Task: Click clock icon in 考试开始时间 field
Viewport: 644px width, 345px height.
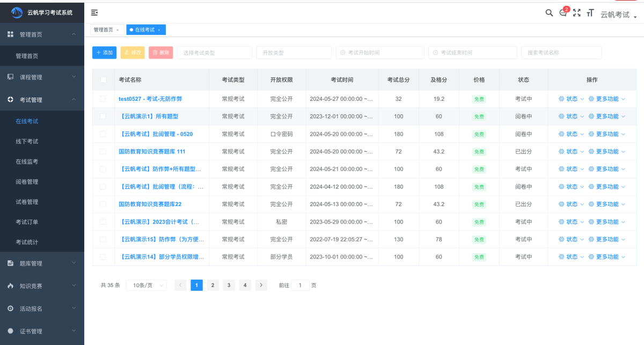Action: 343,53
